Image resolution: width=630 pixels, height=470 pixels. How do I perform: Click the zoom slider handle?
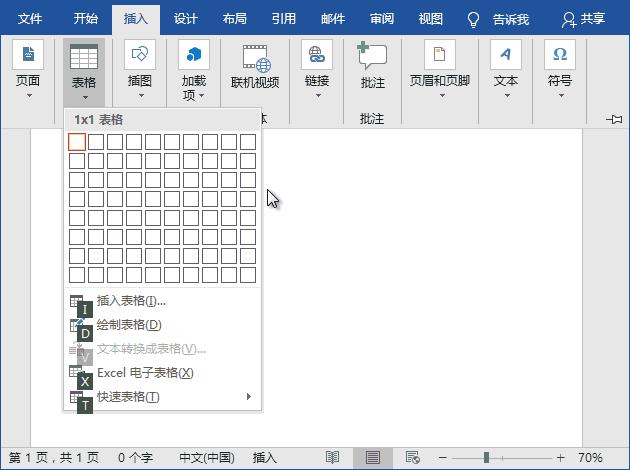tap(487, 458)
